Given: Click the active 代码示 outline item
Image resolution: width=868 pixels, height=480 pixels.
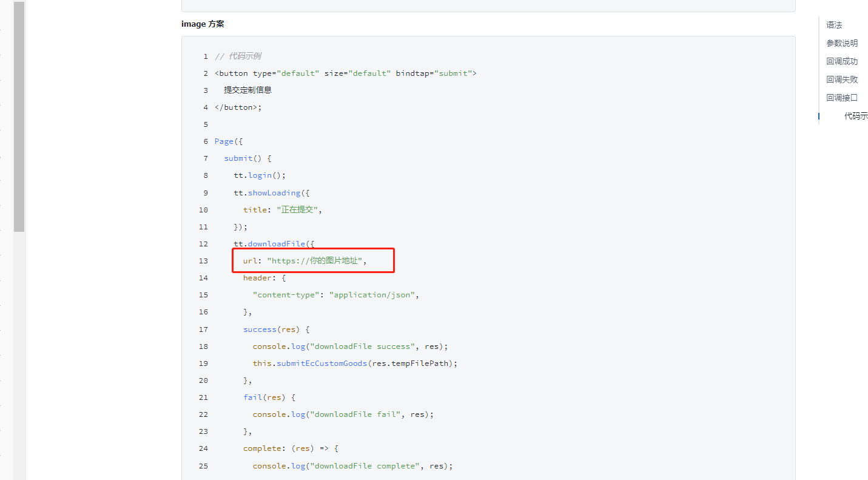Looking at the screenshot, I should pos(855,116).
